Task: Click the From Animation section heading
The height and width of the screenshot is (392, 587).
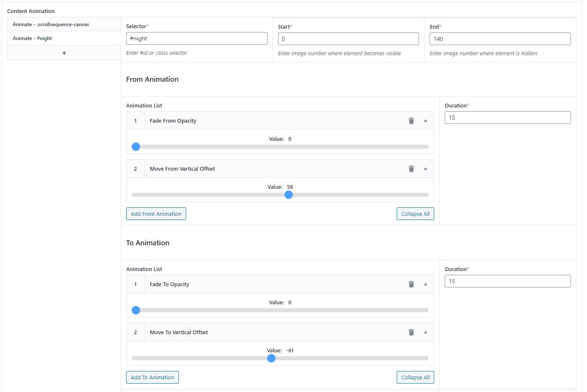Action: 152,79
